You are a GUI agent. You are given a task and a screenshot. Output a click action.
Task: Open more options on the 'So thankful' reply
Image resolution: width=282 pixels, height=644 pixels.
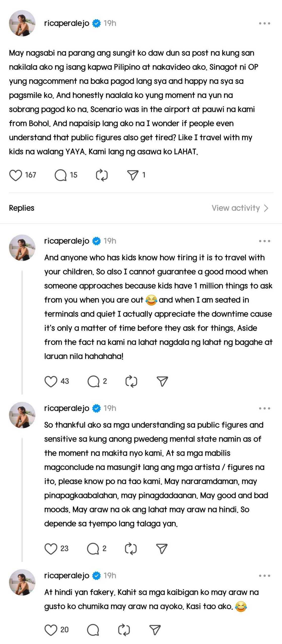coord(264,408)
